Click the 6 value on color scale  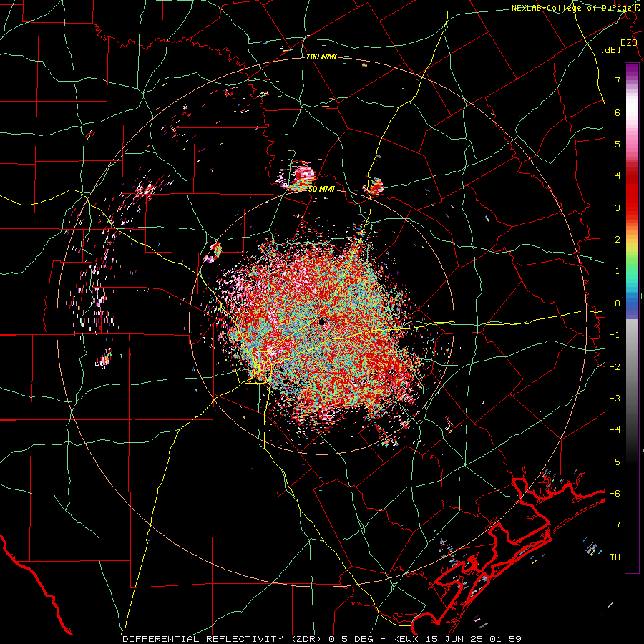coord(618,112)
